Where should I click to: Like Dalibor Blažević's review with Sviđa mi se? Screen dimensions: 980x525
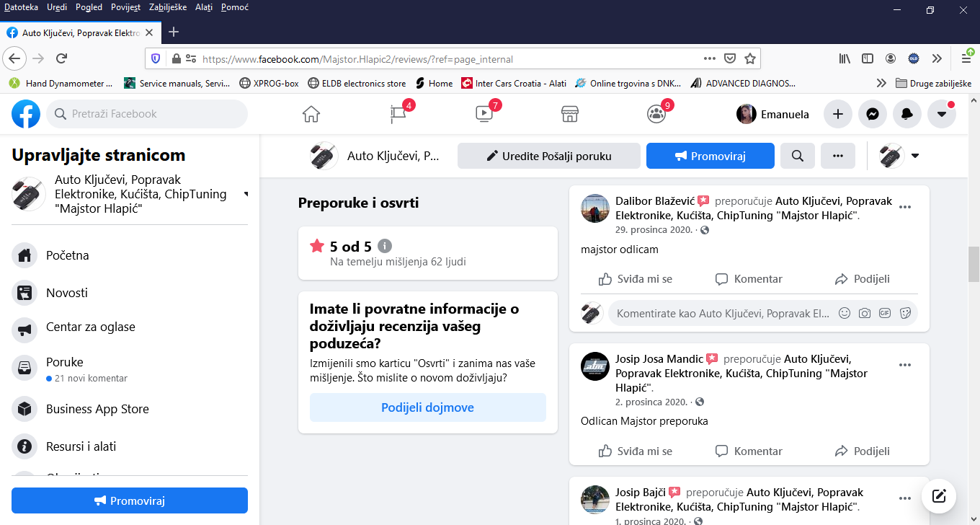636,279
